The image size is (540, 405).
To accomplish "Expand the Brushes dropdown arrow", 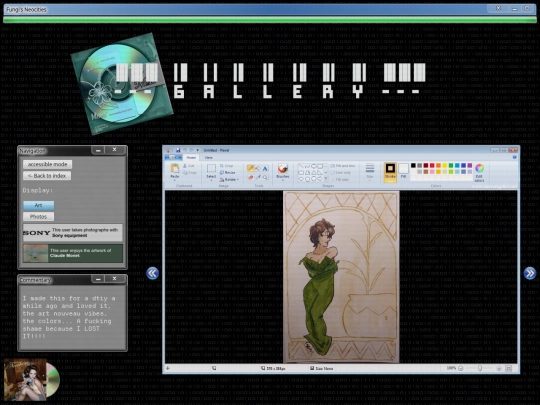I will (283, 180).
